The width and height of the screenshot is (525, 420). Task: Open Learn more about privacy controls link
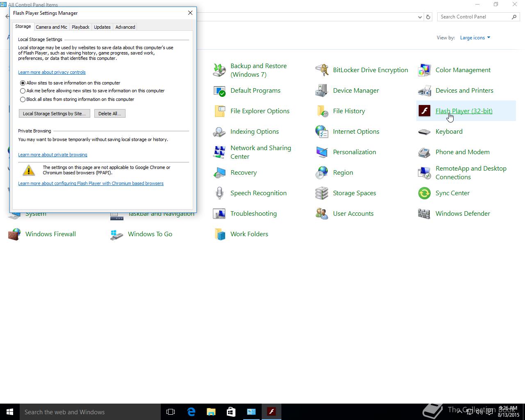point(52,72)
